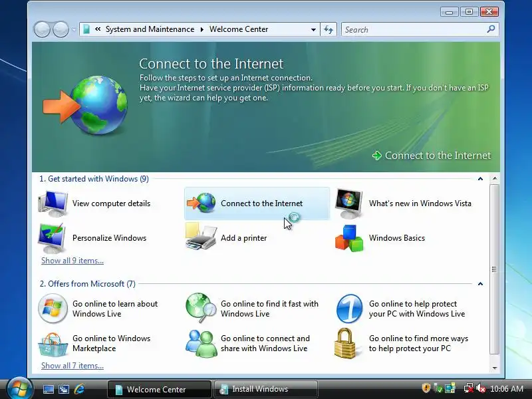Click the Safely Remove Hardware green arrow tray icon
Viewport: 532px width, 399px height.
coord(438,388)
